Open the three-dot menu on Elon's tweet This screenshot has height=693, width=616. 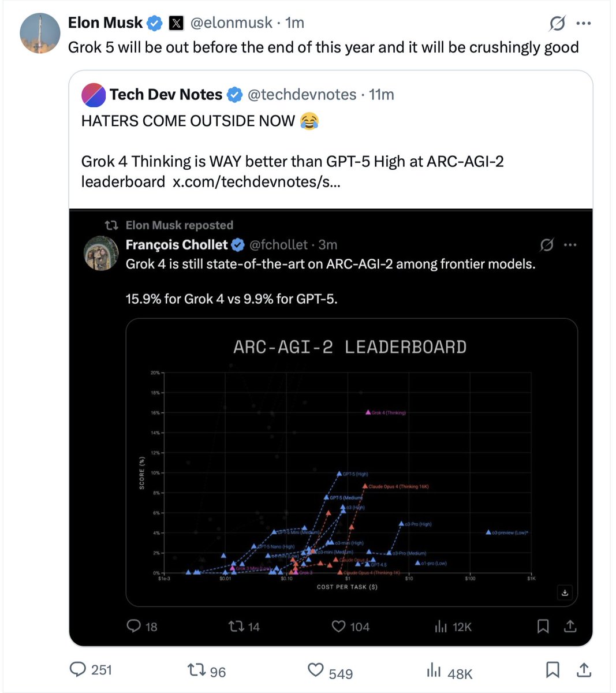pos(584,23)
